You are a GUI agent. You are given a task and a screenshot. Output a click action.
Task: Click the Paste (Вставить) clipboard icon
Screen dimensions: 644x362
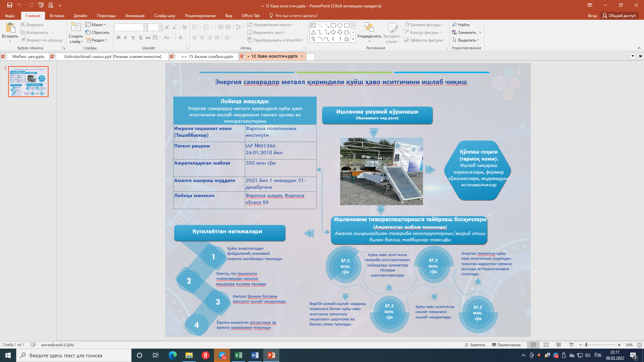pyautogui.click(x=10, y=28)
